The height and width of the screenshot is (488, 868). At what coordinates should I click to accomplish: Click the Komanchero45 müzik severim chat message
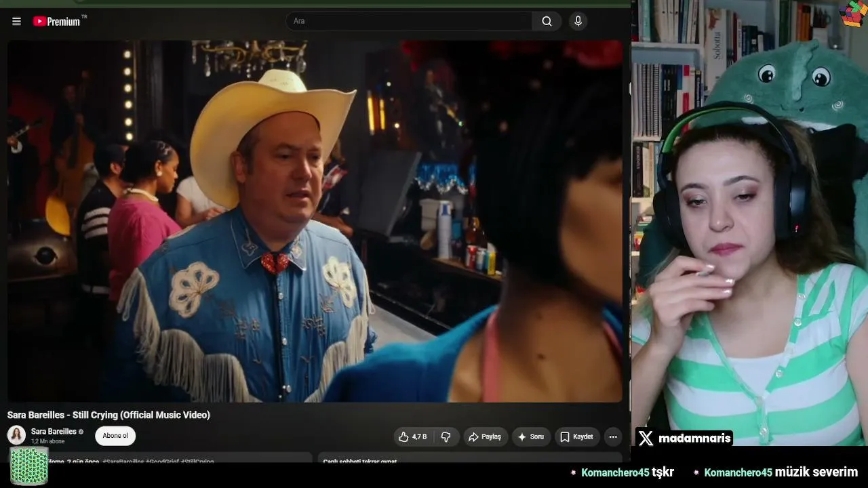click(775, 472)
